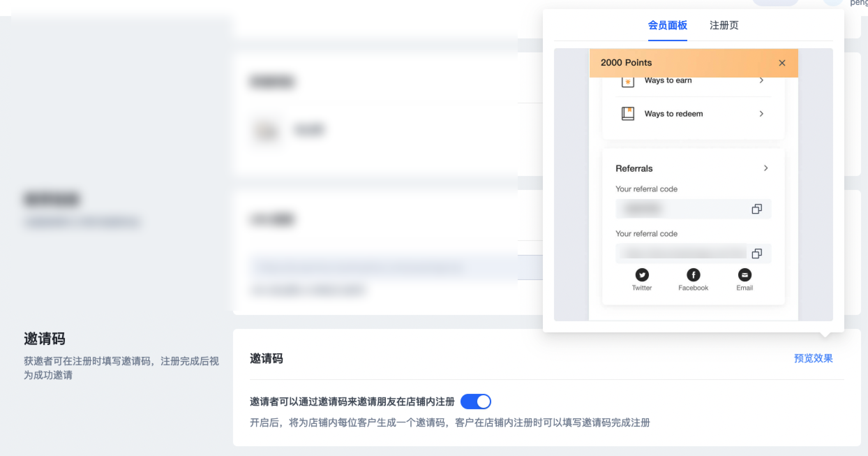Open Ways to redeem chevron
Screen dimensions: 868x456
coord(761,114)
